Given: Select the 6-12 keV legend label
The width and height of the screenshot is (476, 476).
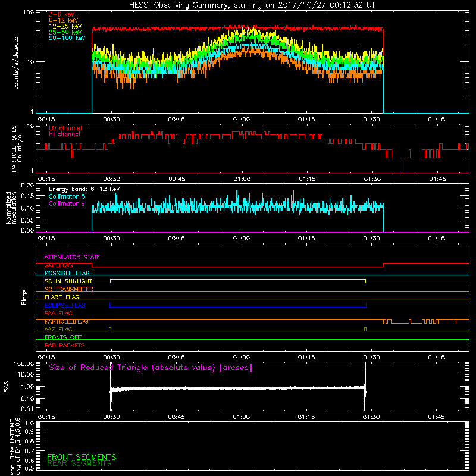Looking at the screenshot, I should [x=64, y=20].
